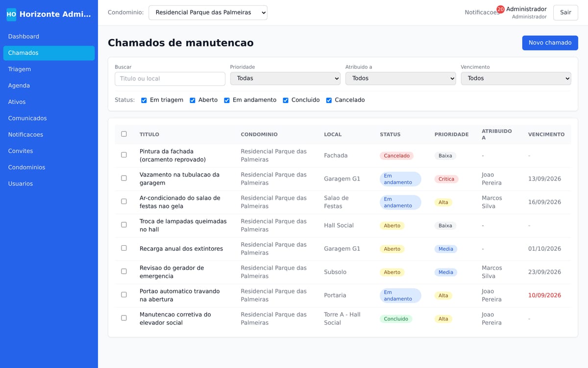Toggle the Cancelado status checkbox
The image size is (588, 368).
point(329,100)
